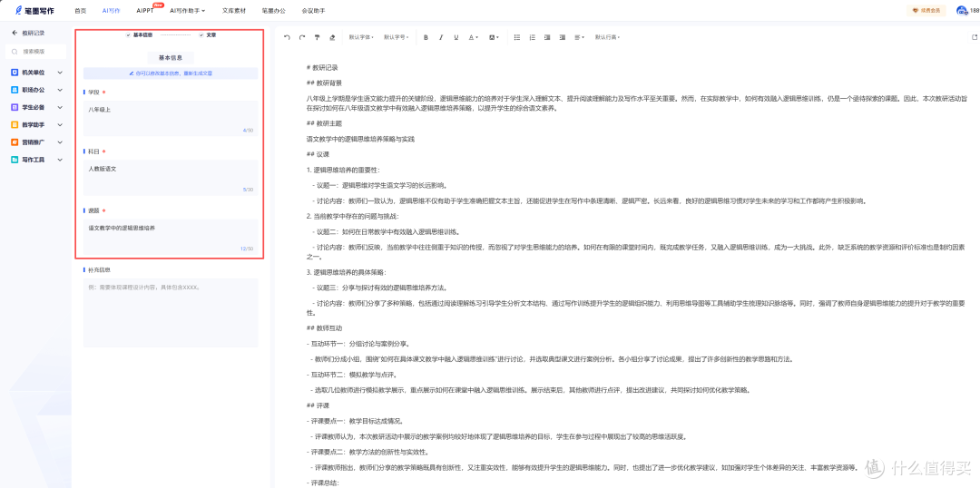Open the 笔墨办公 tab
This screenshot has height=488, width=980.
click(x=274, y=11)
